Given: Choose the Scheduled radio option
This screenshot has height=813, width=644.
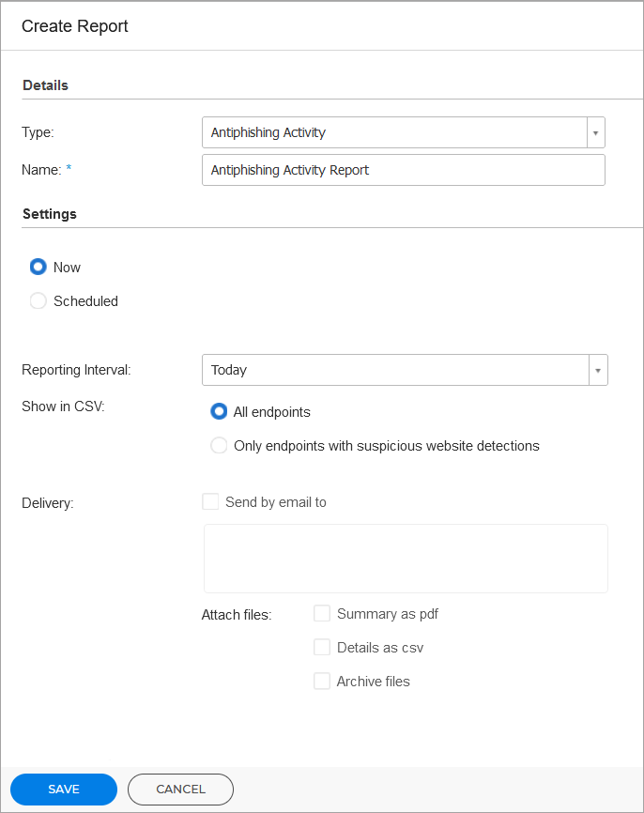Looking at the screenshot, I should [38, 301].
